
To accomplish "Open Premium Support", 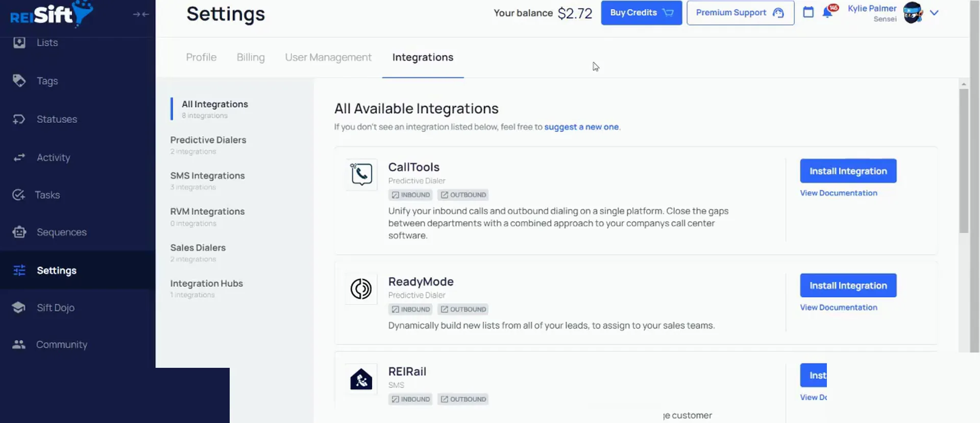I will pos(740,13).
